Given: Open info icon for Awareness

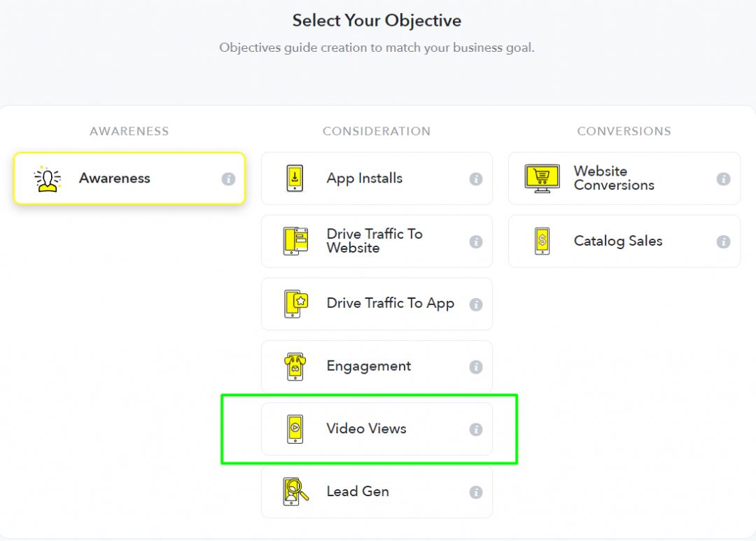Looking at the screenshot, I should [228, 179].
